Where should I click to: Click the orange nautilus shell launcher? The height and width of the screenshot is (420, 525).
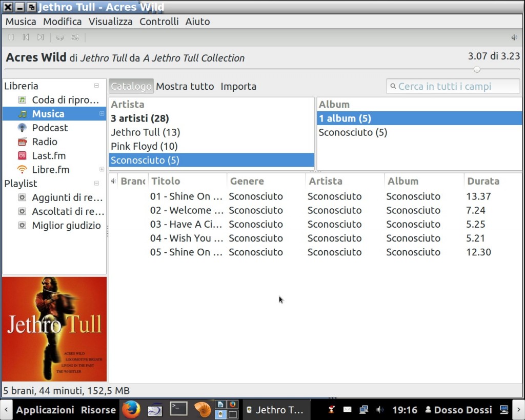tap(202, 409)
